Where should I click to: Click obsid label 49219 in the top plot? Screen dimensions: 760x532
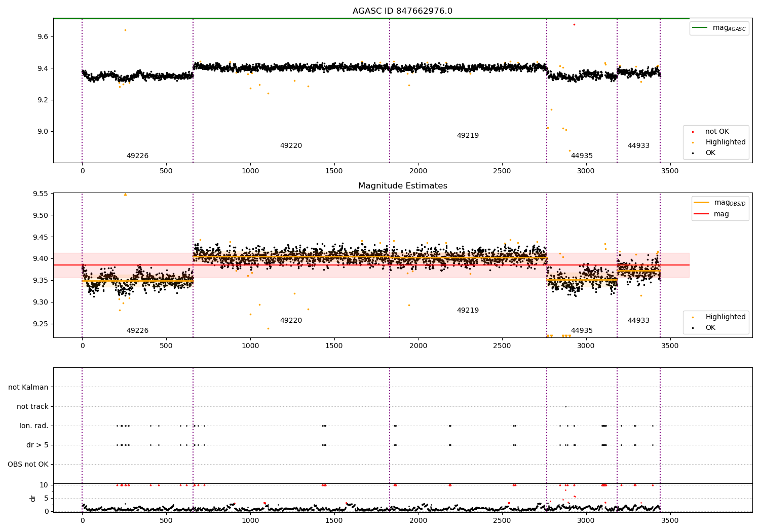click(468, 136)
